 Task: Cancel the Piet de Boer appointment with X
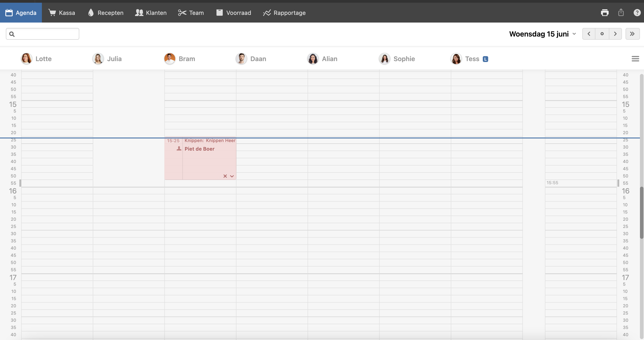(225, 176)
